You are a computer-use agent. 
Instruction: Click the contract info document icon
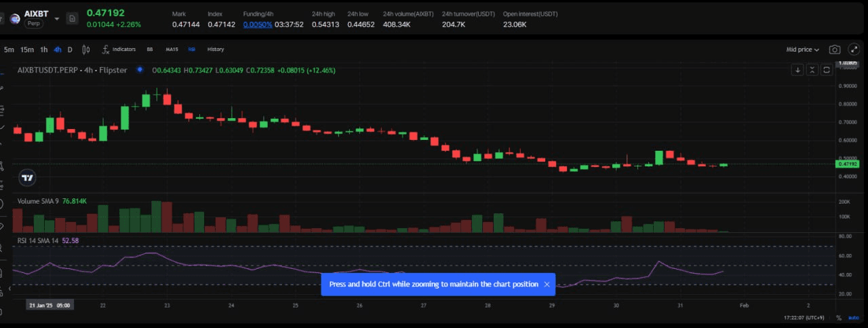(72, 18)
